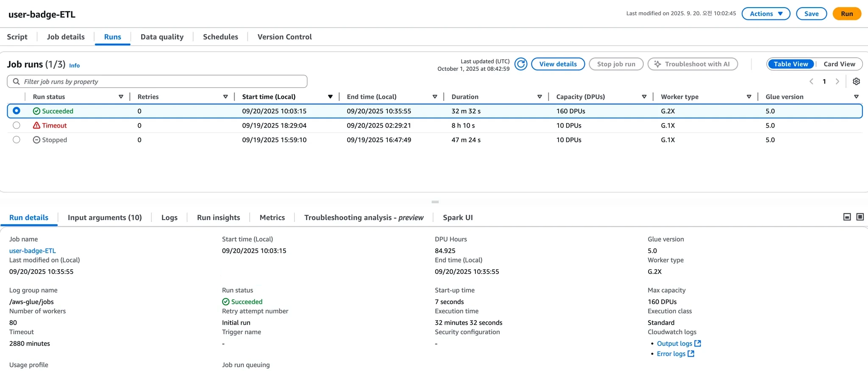Screen dimensions: 868x371
Task: Click previous page arrow in pagination
Action: 811,81
